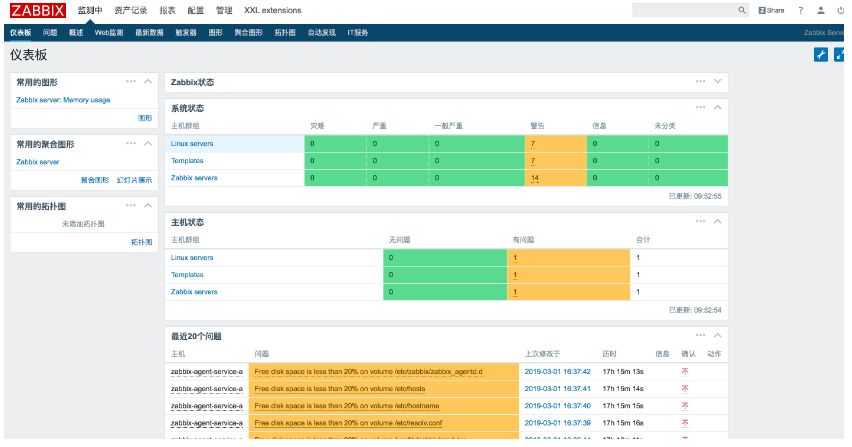The image size is (852, 447).
Task: Open options dots of 系统状态 widget
Action: tap(700, 108)
